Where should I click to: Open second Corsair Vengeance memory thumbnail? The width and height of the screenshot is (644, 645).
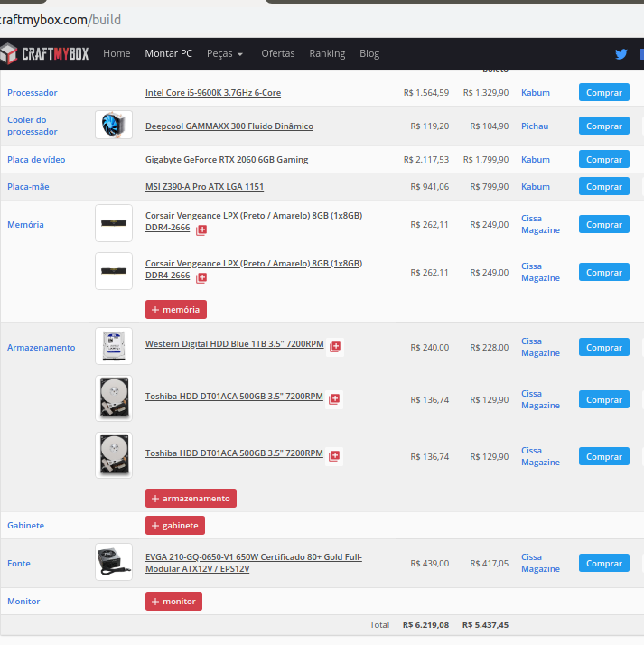point(114,271)
